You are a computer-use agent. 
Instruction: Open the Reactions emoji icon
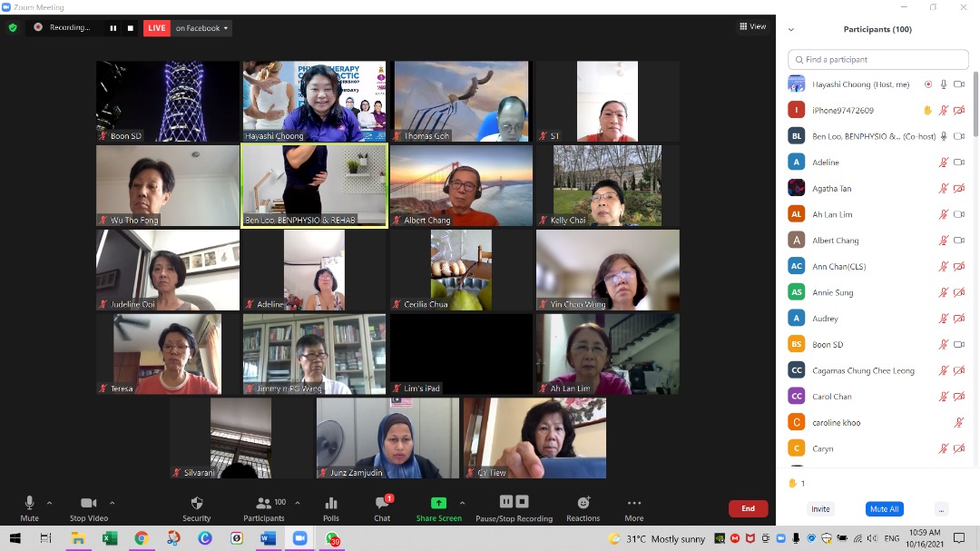click(x=583, y=503)
